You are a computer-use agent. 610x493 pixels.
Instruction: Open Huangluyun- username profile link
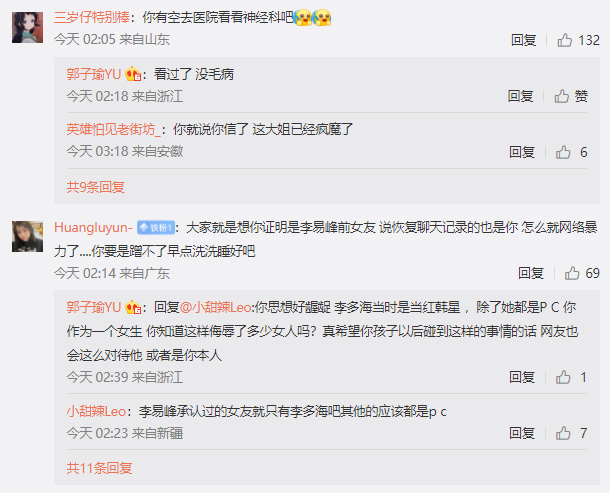tap(93, 228)
